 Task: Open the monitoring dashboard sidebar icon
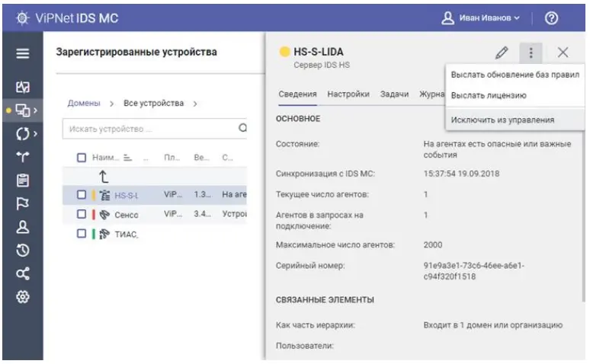tap(23, 87)
